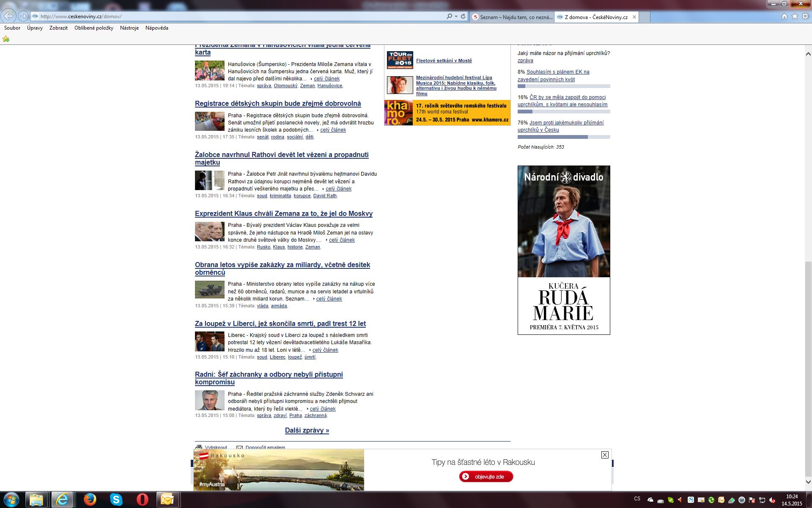Viewport: 812px width, 508px height.
Task: Open the Nástroje menu
Action: [129, 28]
